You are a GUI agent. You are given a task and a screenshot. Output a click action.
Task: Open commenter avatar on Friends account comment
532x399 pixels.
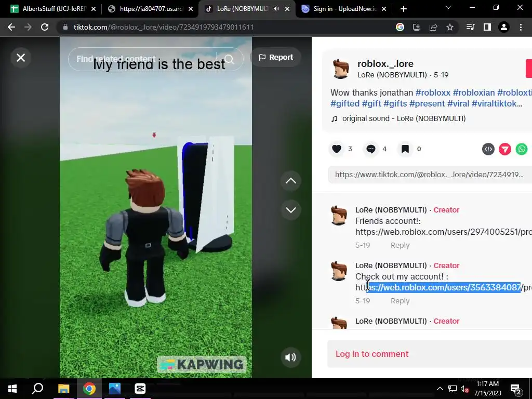pyautogui.click(x=339, y=216)
